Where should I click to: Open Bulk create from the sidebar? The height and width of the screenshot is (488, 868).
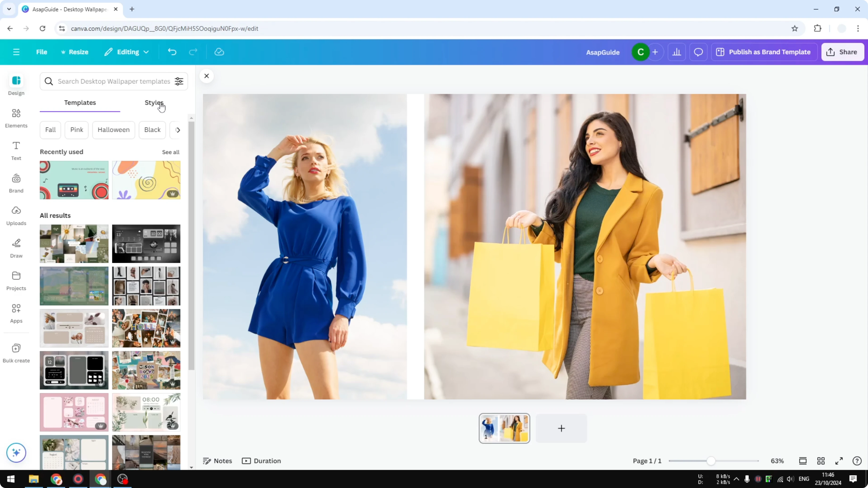pos(16,352)
